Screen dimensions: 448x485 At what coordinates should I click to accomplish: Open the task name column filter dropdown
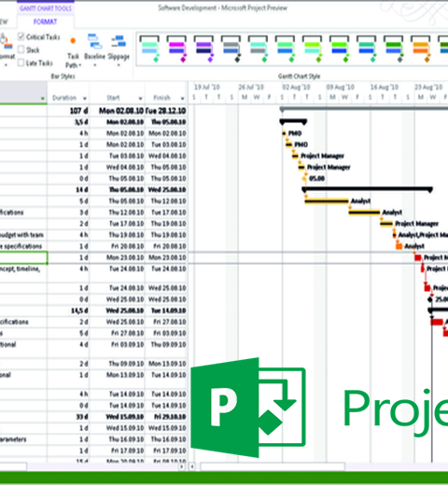point(43,99)
